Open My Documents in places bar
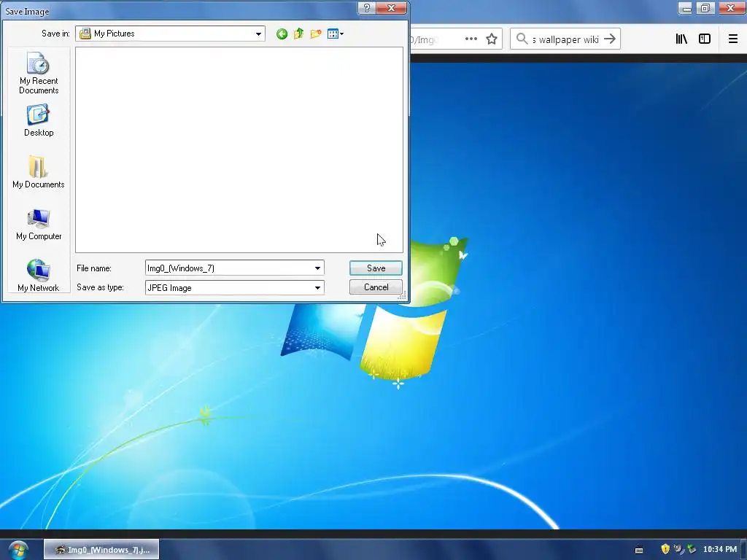This screenshot has width=747, height=560. (x=39, y=172)
